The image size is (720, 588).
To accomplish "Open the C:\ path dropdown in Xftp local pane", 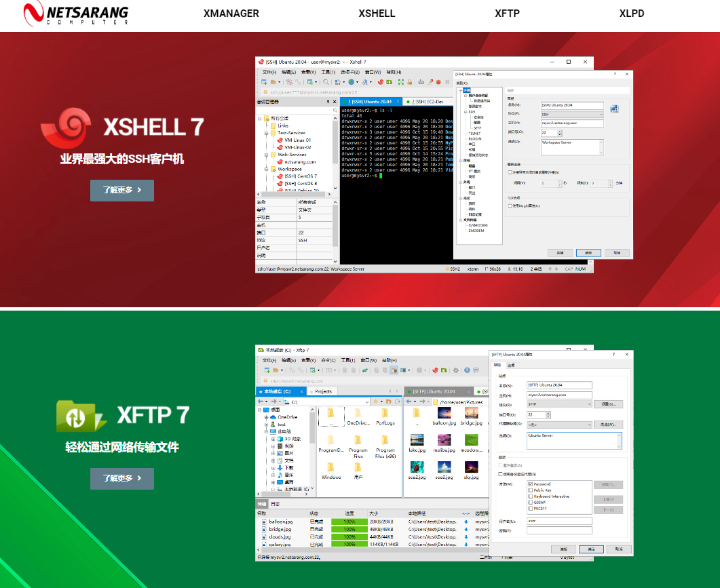I will [366, 401].
